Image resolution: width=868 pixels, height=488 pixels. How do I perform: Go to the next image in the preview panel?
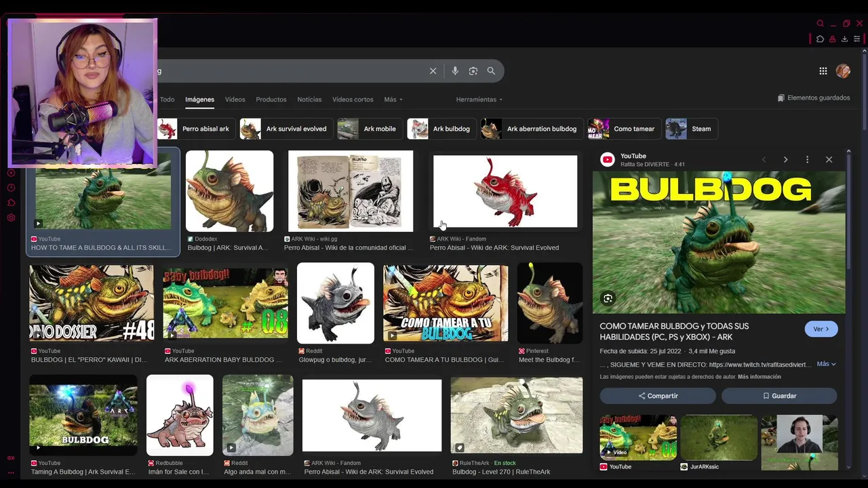coord(785,160)
